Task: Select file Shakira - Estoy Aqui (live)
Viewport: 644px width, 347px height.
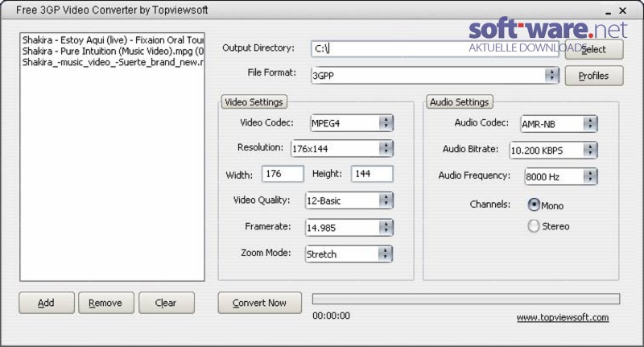Action: [113, 39]
